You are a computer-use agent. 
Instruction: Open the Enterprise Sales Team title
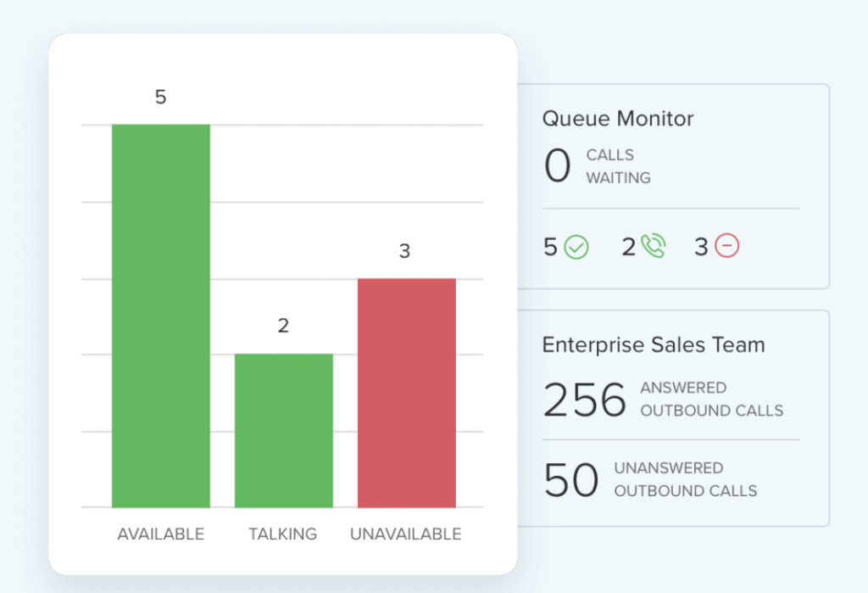point(654,345)
